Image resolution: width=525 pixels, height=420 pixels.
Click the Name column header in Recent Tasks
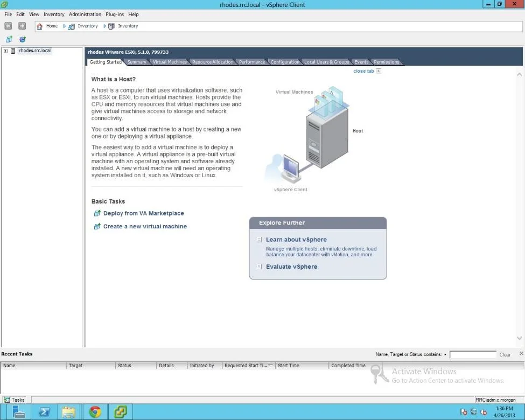tap(33, 366)
